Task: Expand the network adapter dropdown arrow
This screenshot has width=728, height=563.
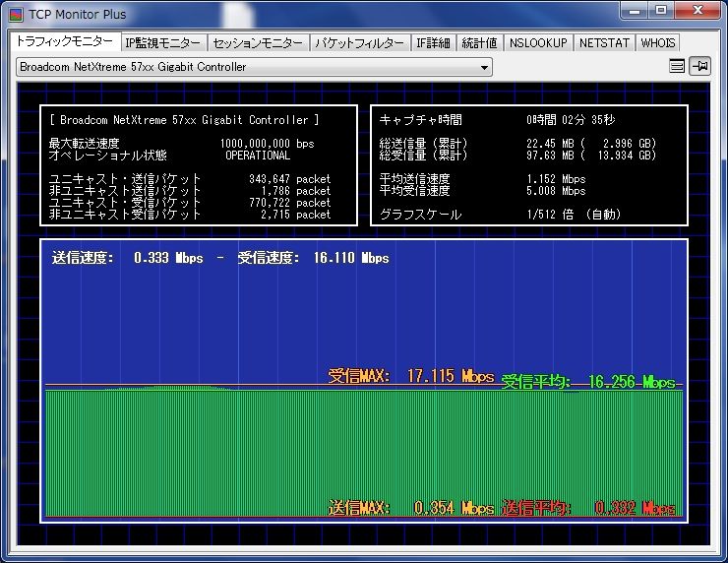Action: tap(484, 67)
